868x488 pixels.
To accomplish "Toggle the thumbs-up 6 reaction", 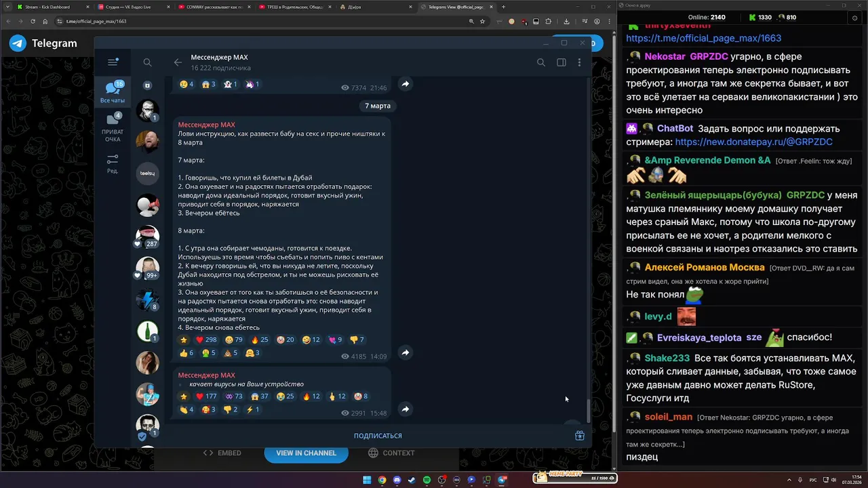I will [x=186, y=353].
